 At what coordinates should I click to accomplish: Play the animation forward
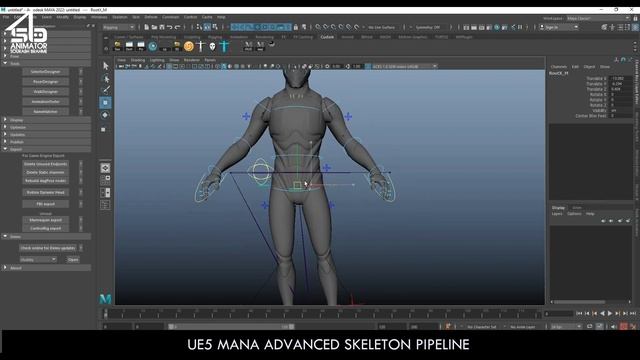[610, 313]
